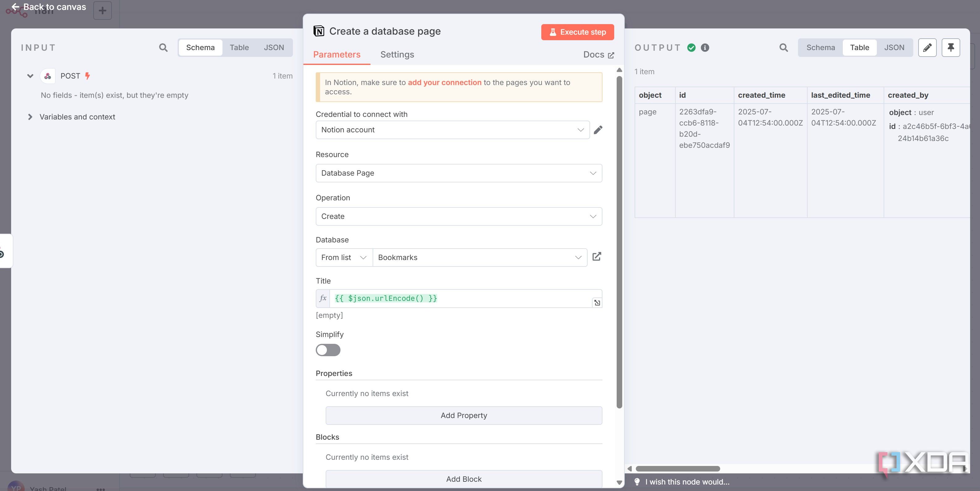
Task: Switch output view to Schema
Action: coord(821,48)
